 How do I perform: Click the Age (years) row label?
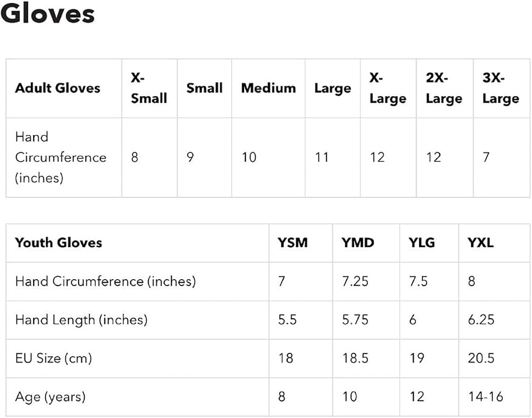(50, 397)
